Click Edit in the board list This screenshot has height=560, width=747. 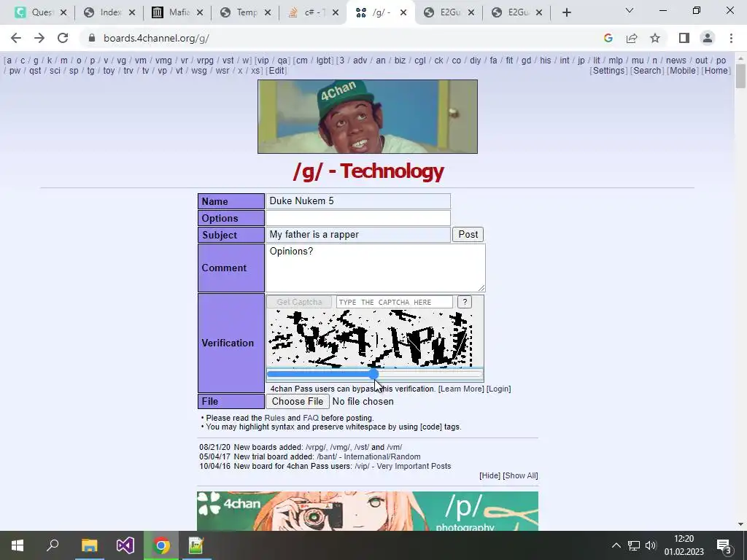point(276,71)
